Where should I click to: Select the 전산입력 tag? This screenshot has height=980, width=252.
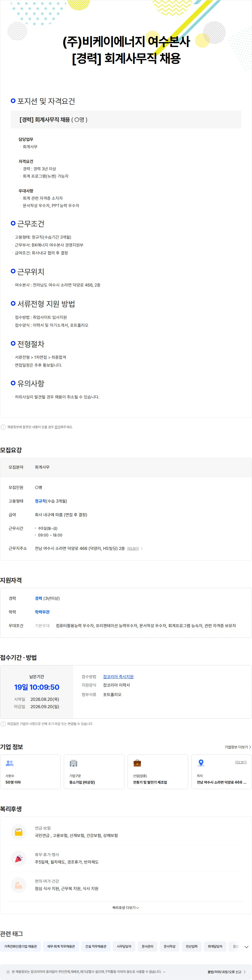pyautogui.click(x=192, y=946)
